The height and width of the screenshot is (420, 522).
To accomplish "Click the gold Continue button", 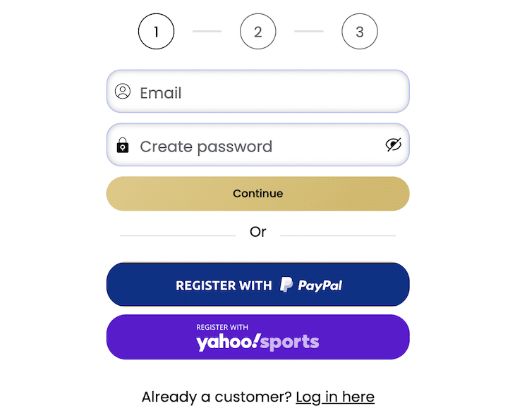I will [258, 194].
